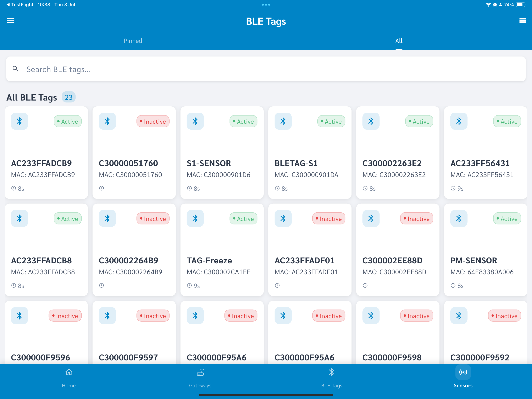The image size is (532, 399).
Task: Tap Bluetooth icon on BLETAG-S1 card
Action: 283,121
